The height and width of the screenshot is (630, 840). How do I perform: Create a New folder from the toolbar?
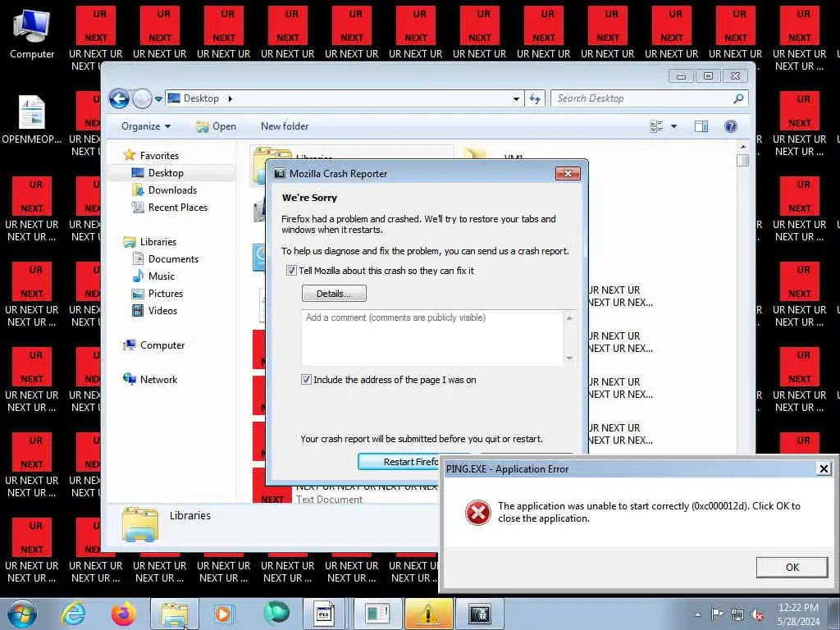[285, 126]
